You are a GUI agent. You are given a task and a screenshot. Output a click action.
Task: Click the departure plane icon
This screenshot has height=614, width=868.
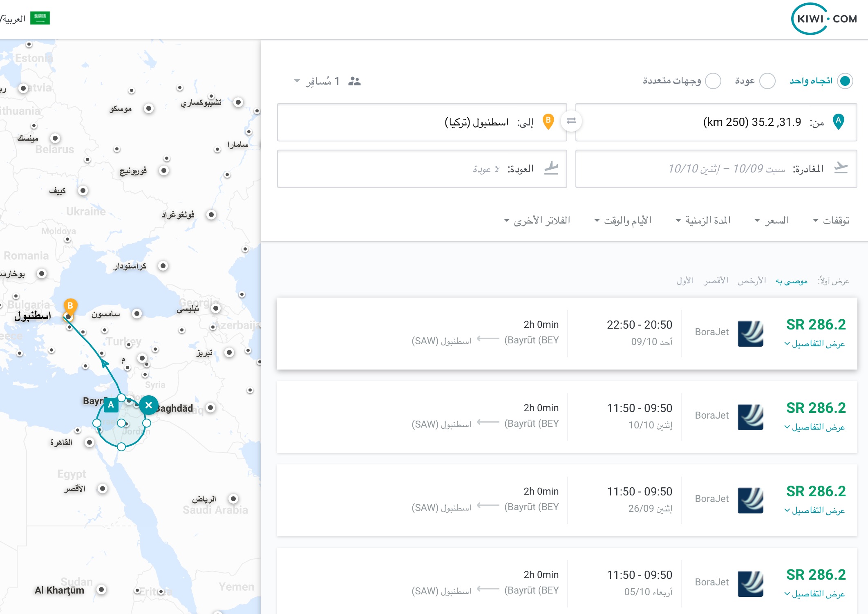(x=841, y=168)
